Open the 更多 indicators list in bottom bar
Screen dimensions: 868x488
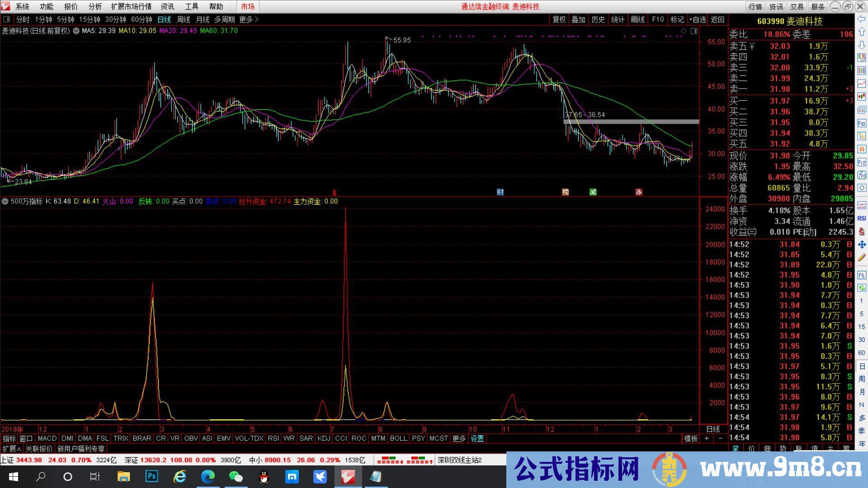459,438
